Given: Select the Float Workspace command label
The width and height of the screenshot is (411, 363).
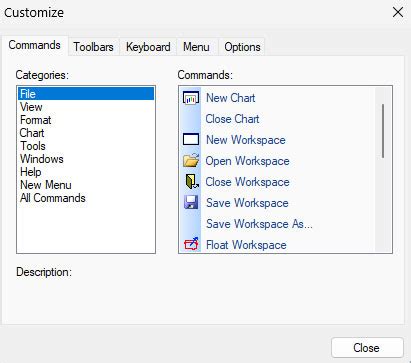Looking at the screenshot, I should [x=246, y=245].
